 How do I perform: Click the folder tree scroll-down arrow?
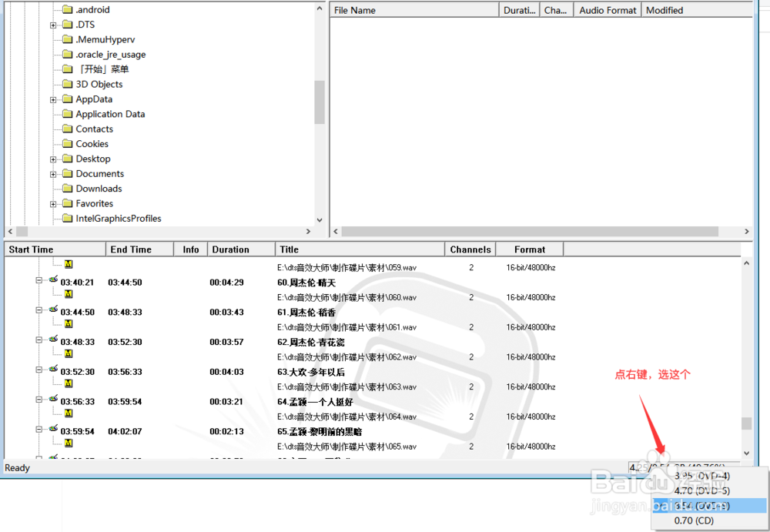[320, 220]
